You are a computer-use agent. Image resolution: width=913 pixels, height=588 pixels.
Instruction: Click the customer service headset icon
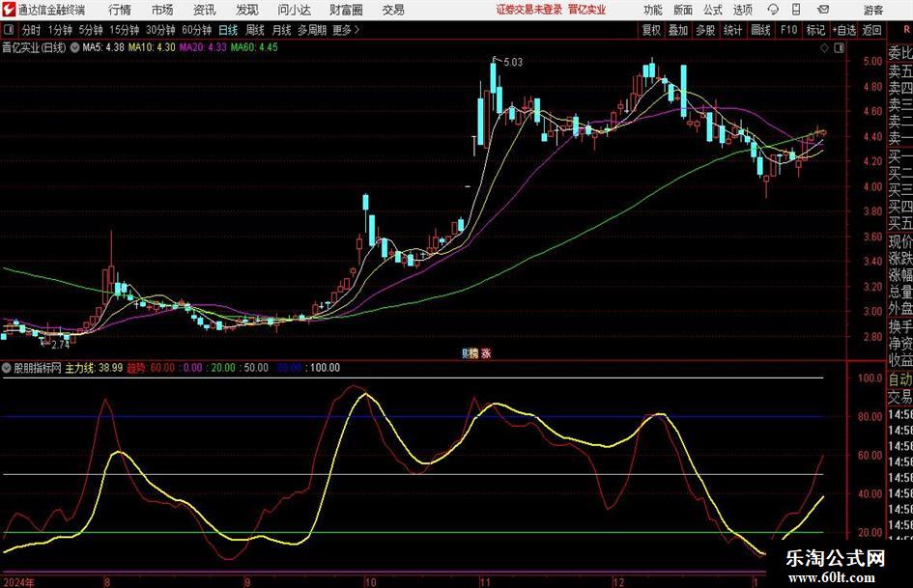tap(773, 10)
